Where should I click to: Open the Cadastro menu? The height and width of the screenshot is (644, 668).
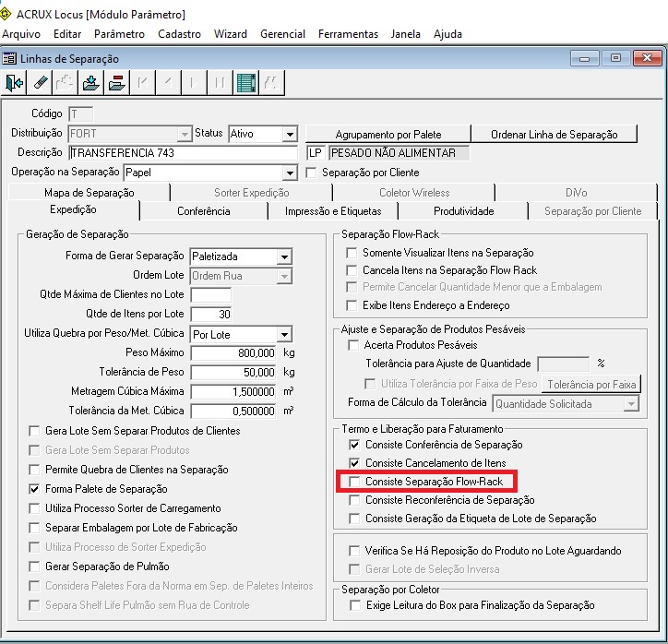(x=179, y=34)
